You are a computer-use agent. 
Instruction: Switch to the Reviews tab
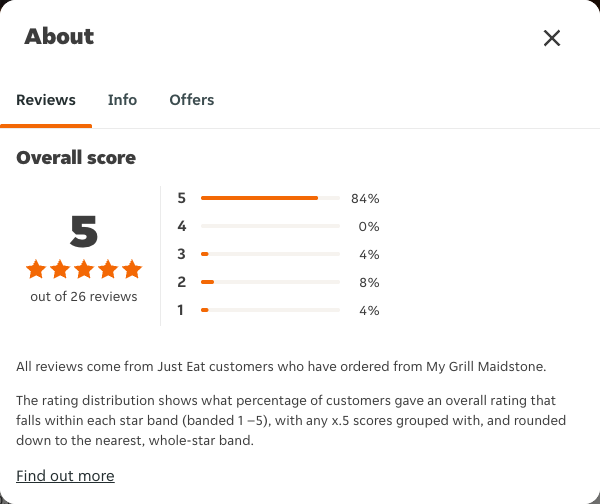[x=46, y=100]
